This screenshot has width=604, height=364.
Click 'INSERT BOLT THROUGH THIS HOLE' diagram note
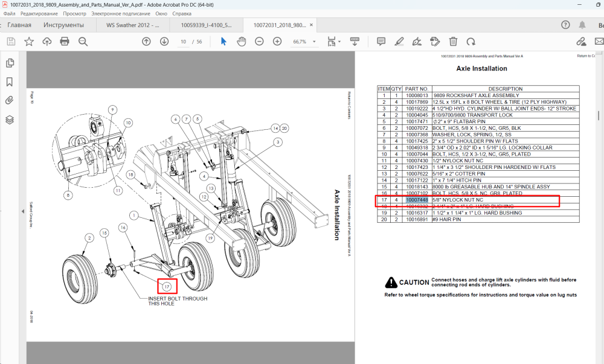[178, 301]
